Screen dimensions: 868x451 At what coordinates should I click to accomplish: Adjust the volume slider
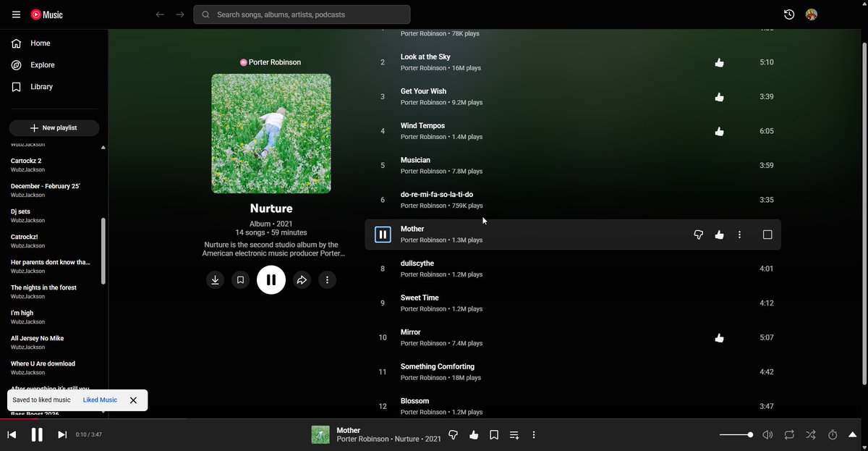click(736, 434)
